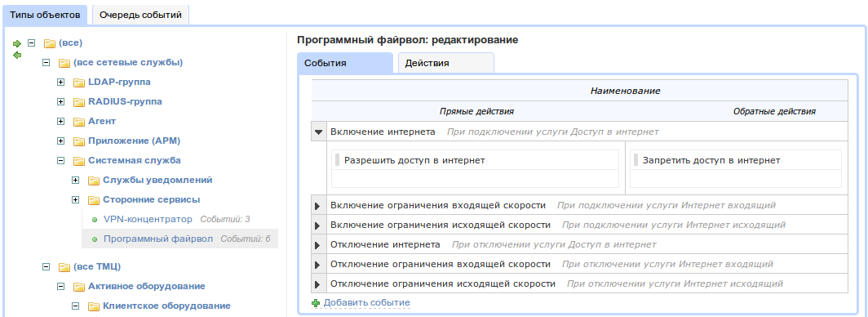
Task: Click the green dot beside VPN-концентратор
Action: (x=94, y=220)
